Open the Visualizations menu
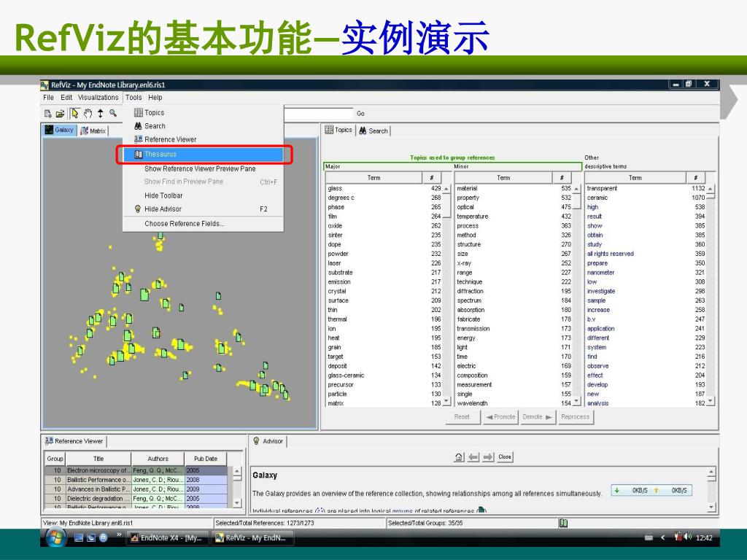Screen dimensions: 747x560 [x=98, y=97]
